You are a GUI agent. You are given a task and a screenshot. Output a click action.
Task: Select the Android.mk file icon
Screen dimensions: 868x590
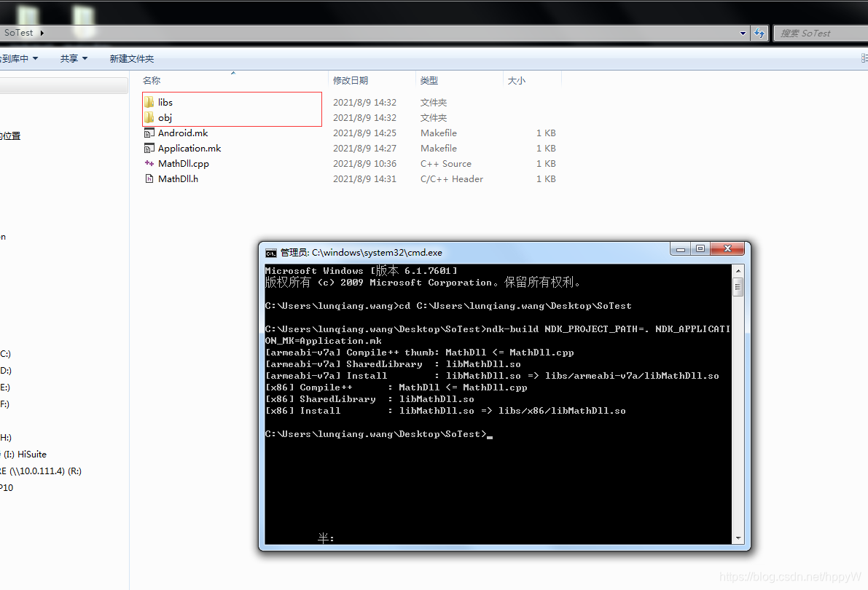pyautogui.click(x=149, y=133)
